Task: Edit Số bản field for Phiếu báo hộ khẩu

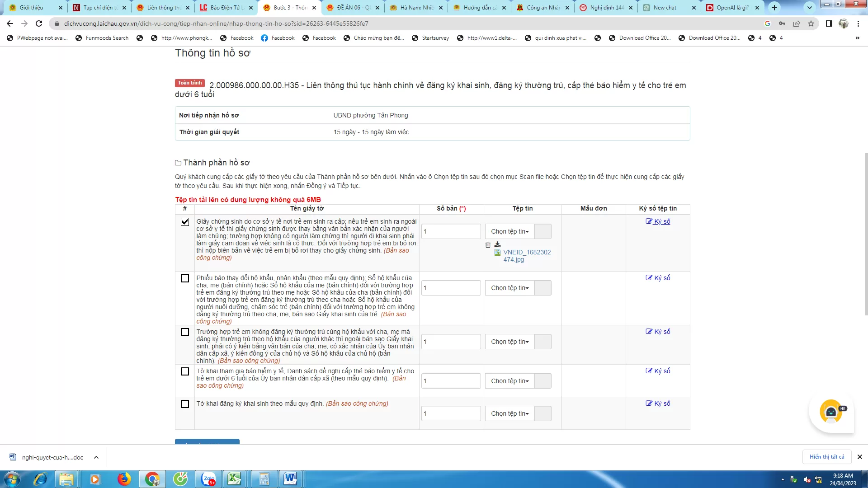Action: click(451, 288)
